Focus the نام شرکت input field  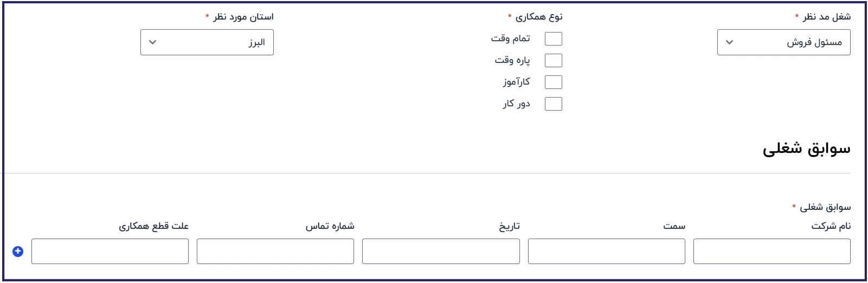pyautogui.click(x=771, y=252)
